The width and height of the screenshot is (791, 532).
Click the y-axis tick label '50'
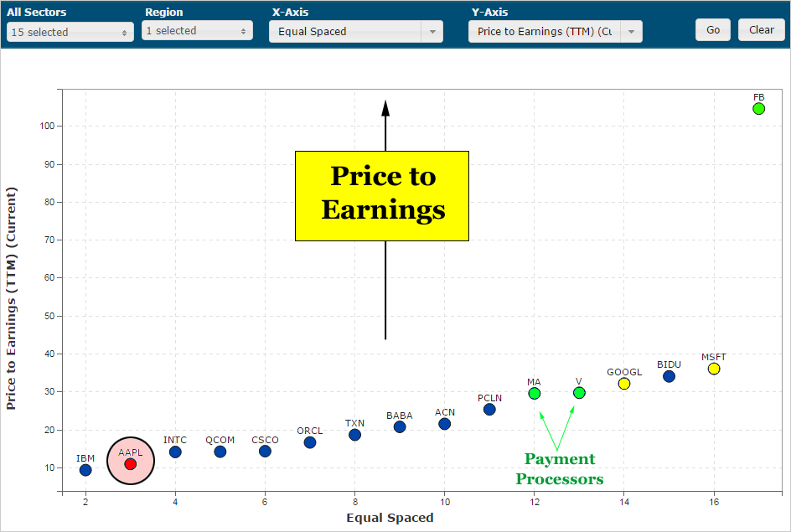[49, 316]
